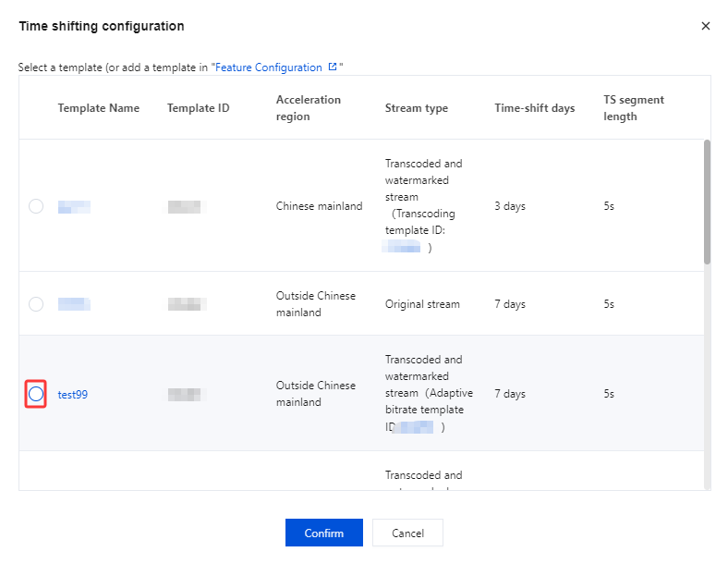Click the Time-shift days column header
The height and width of the screenshot is (564, 728).
point(535,108)
